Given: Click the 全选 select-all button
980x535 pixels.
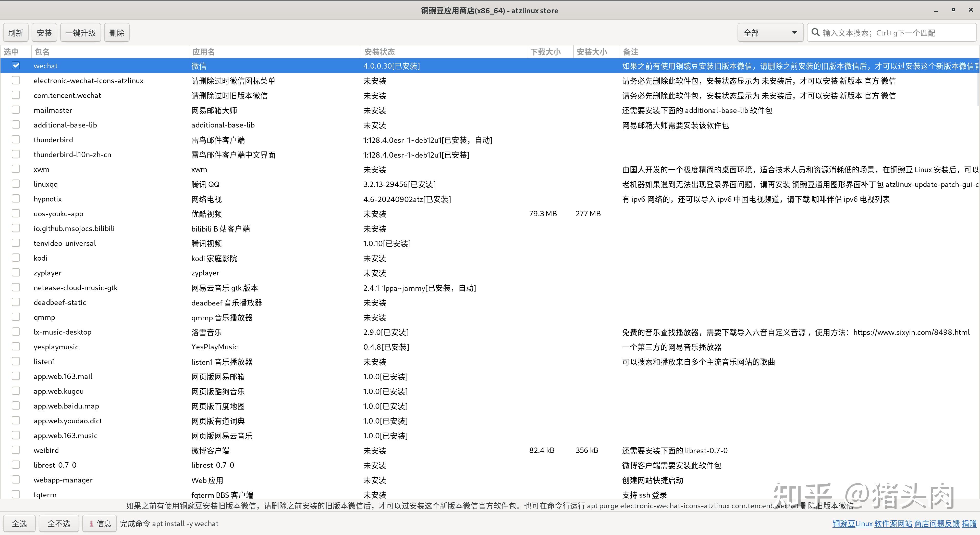Looking at the screenshot, I should (x=19, y=523).
